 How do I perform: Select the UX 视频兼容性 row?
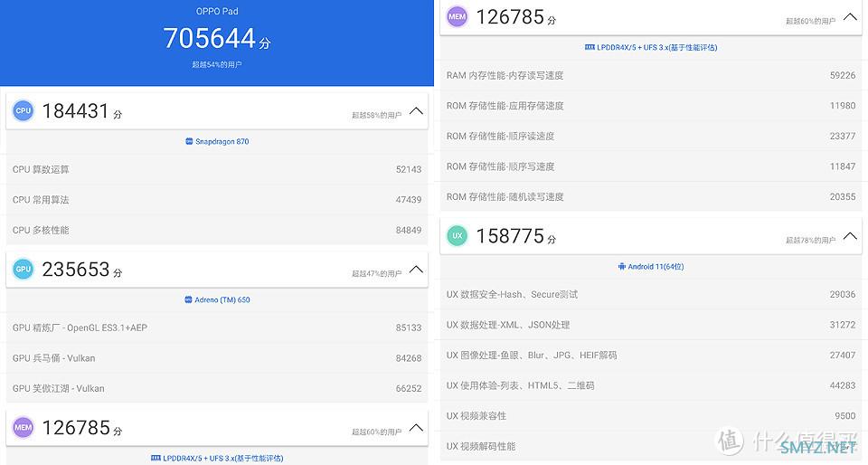tap(651, 416)
